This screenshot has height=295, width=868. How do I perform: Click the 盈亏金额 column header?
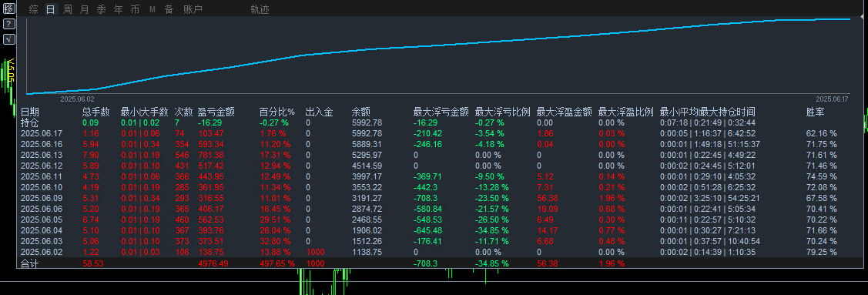[x=216, y=112]
